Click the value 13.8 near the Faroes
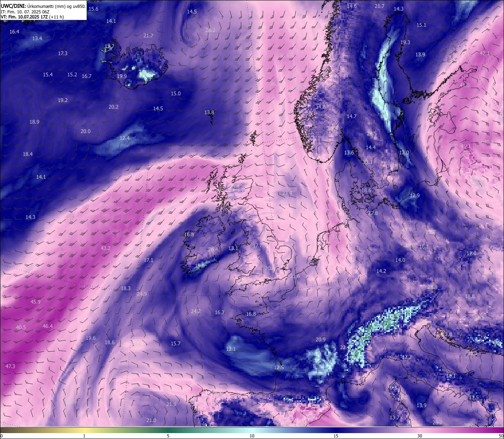 coord(209,112)
